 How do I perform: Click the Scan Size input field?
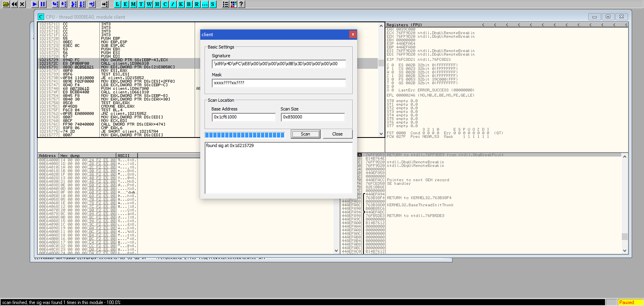tap(312, 117)
